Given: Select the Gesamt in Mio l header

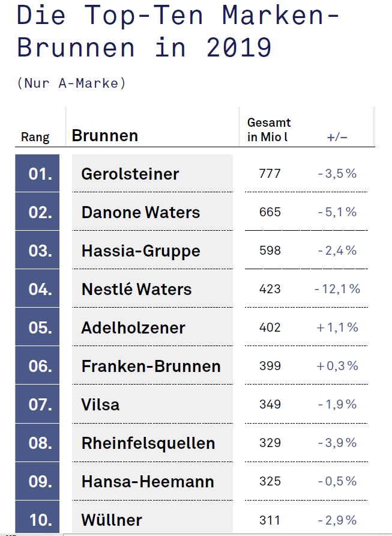Looking at the screenshot, I should [269, 130].
